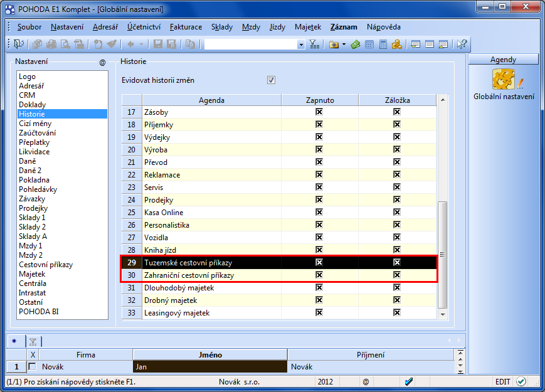Click the second diskette toolbar icon
The image size is (545, 392).
point(171,44)
